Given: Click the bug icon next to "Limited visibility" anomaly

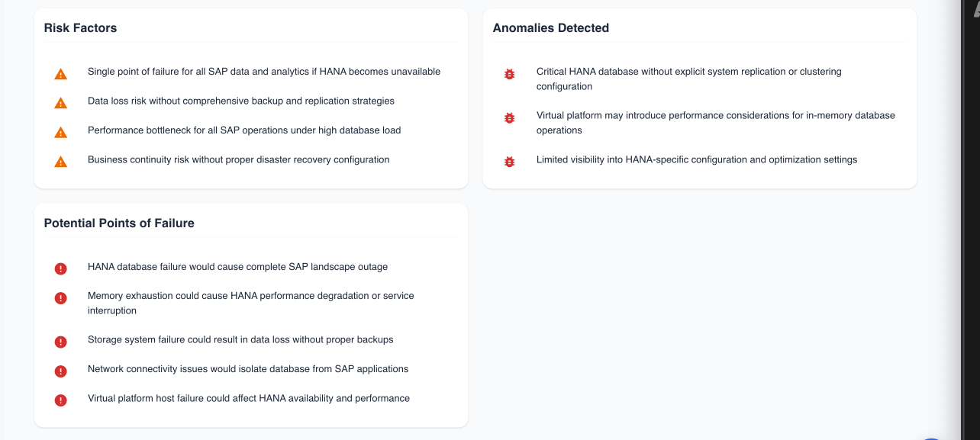Looking at the screenshot, I should (x=509, y=162).
